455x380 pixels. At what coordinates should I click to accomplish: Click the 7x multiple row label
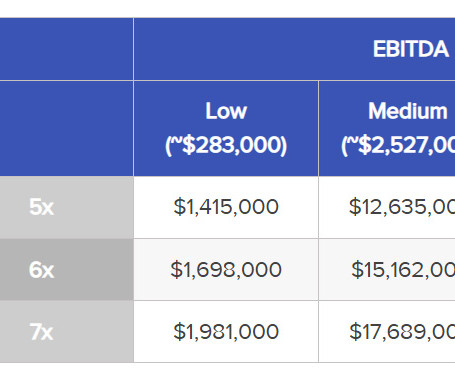point(67,332)
